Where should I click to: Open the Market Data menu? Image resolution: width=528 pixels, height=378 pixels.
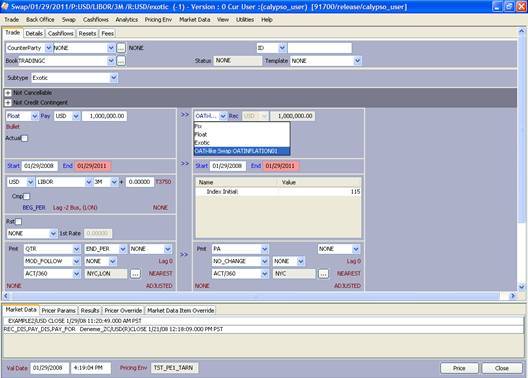click(195, 20)
